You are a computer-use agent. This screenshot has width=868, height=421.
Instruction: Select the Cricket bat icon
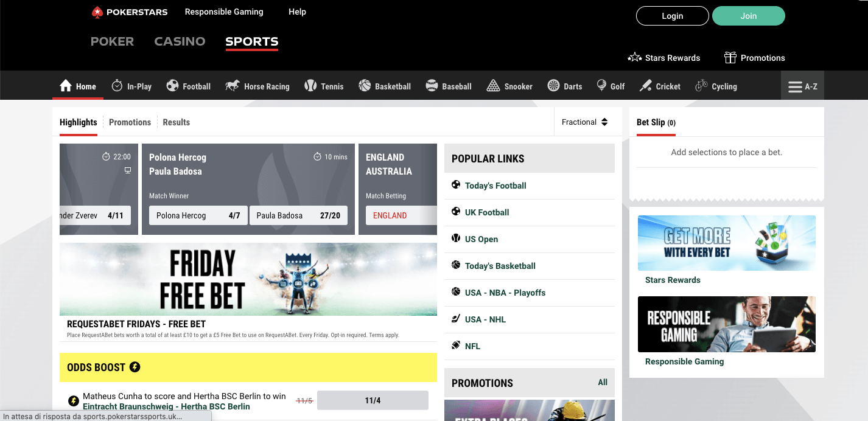[x=646, y=86]
